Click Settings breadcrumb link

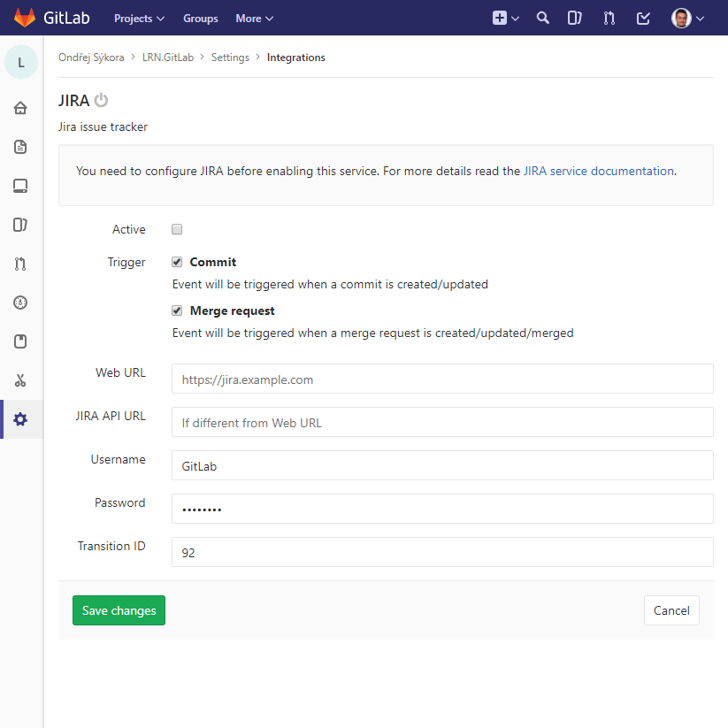coord(230,57)
